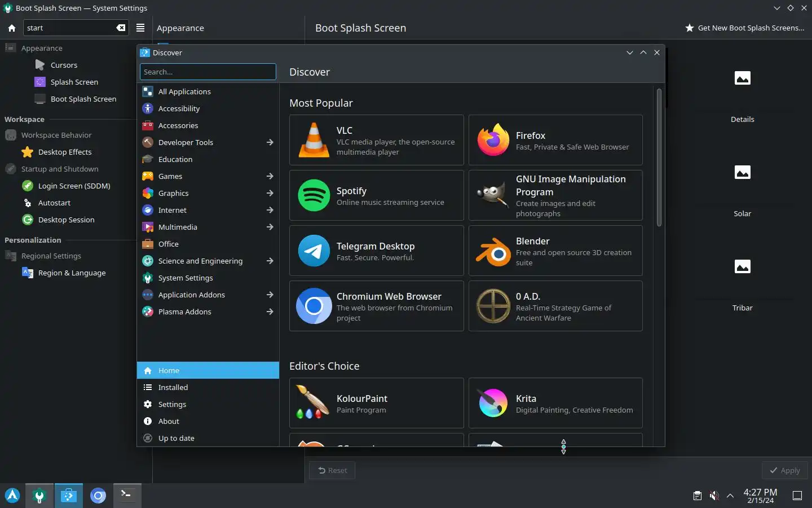This screenshot has height=508, width=812.
Task: Click the Apply button
Action: point(784,470)
